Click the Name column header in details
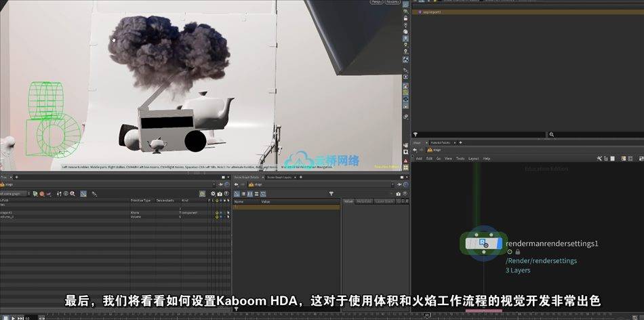 [239, 201]
